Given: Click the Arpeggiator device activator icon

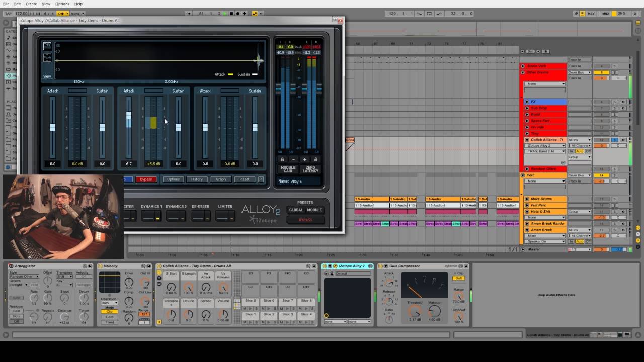Looking at the screenshot, I should [x=11, y=266].
